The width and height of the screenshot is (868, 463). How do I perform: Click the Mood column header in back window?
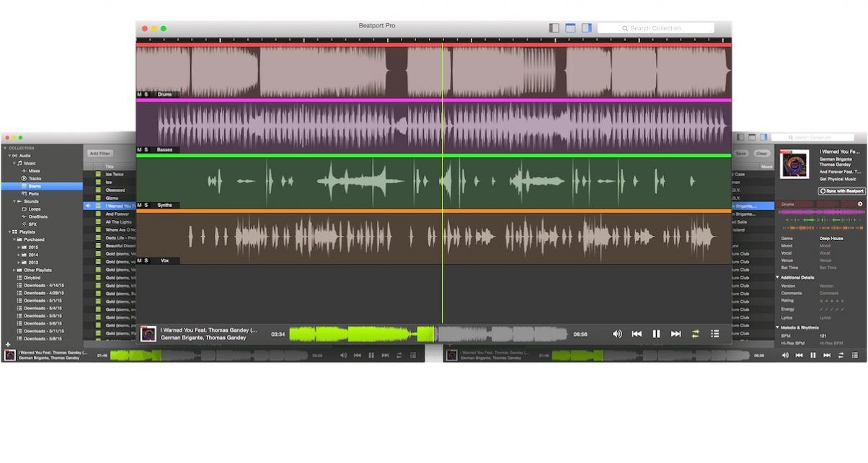pos(766,167)
